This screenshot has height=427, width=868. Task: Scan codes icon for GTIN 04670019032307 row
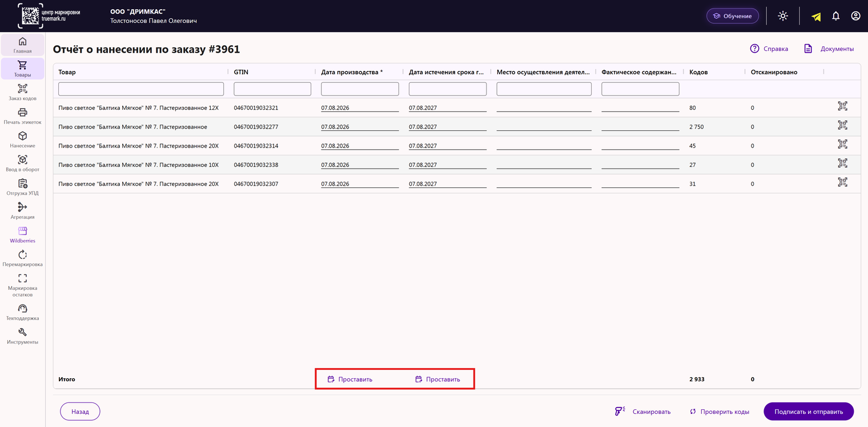tap(842, 182)
